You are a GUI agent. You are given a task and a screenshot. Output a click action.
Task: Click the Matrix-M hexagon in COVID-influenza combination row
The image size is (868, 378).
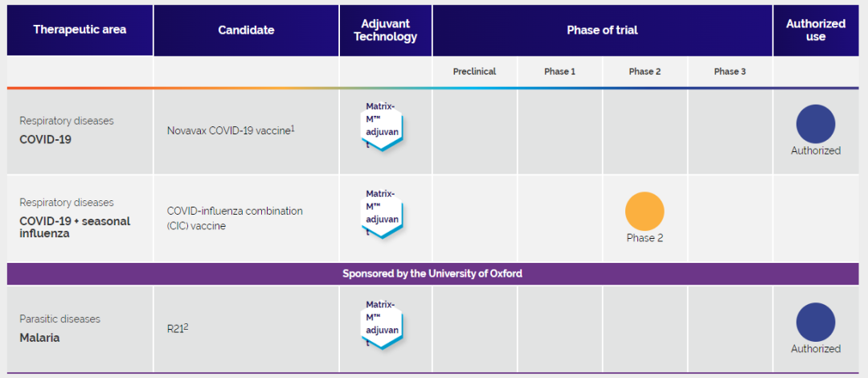[382, 212]
